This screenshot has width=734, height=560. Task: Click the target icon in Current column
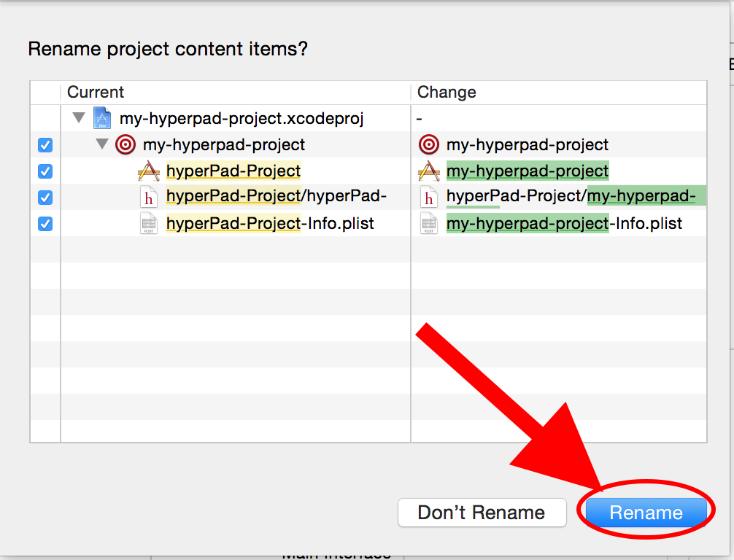[125, 144]
